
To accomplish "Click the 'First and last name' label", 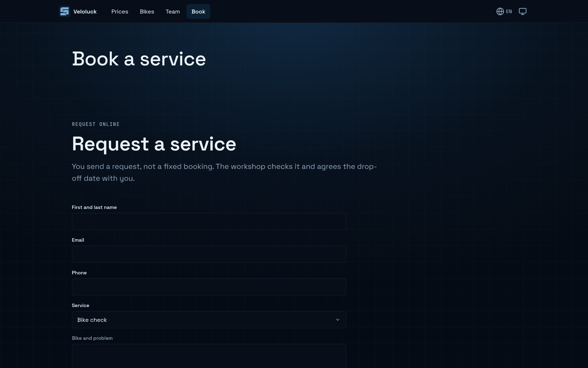I will [x=94, y=207].
